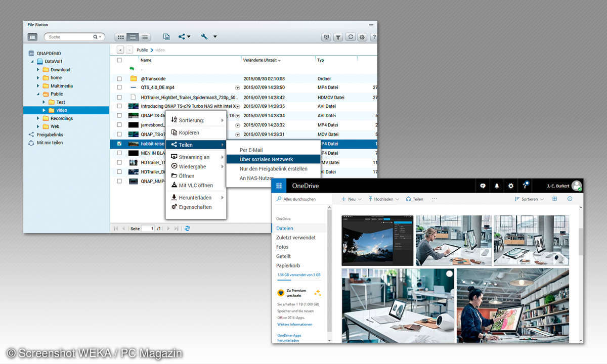Open Eigenschaften in the context menu
Viewport: 607px width, 364px height.
click(x=196, y=207)
